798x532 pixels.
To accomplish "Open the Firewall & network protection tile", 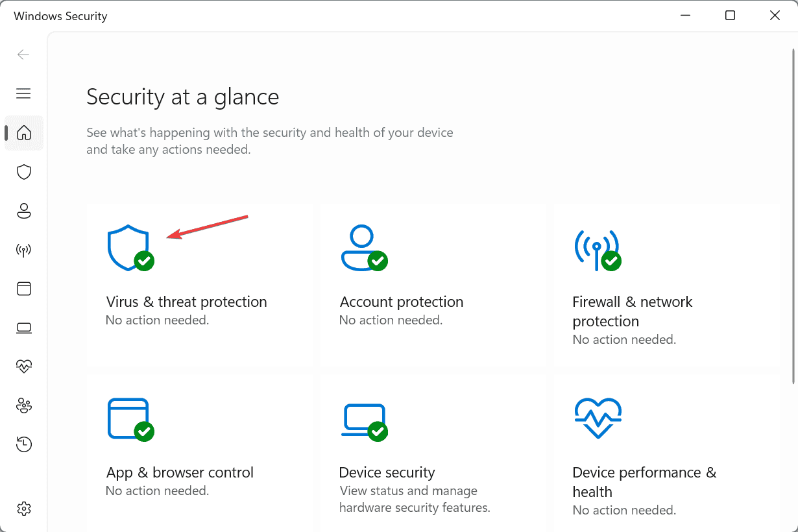I will (x=666, y=285).
